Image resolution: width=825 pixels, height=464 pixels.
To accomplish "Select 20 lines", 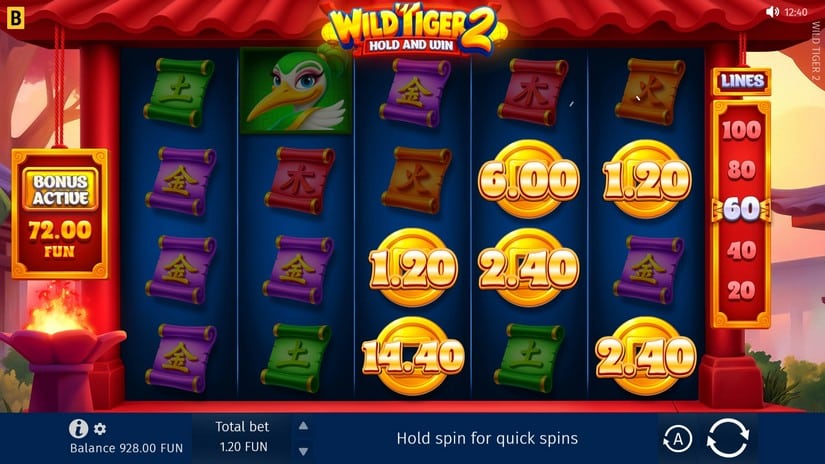I will pyautogui.click(x=741, y=290).
